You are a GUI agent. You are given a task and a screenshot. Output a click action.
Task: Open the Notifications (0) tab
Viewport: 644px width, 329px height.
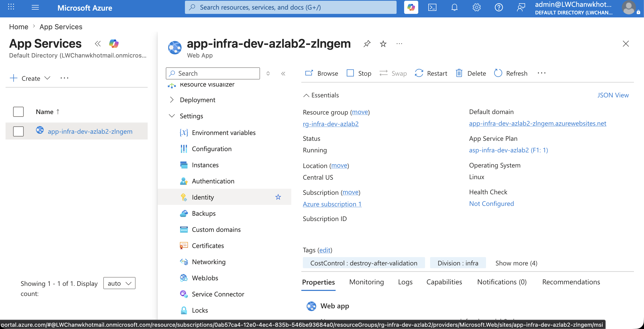point(502,282)
